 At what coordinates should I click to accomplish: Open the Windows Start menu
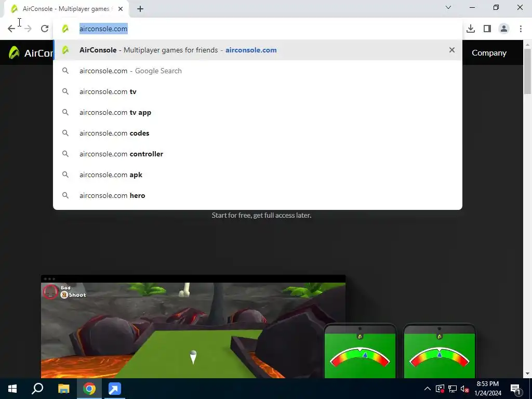pyautogui.click(x=12, y=389)
